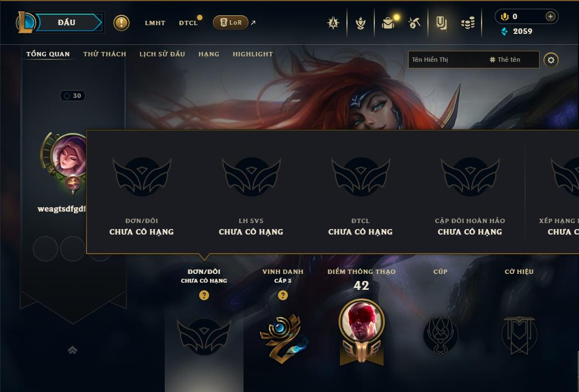This screenshot has height=392, width=579.
Task: Open the profile crest icon in toolbar
Action: (361, 23)
